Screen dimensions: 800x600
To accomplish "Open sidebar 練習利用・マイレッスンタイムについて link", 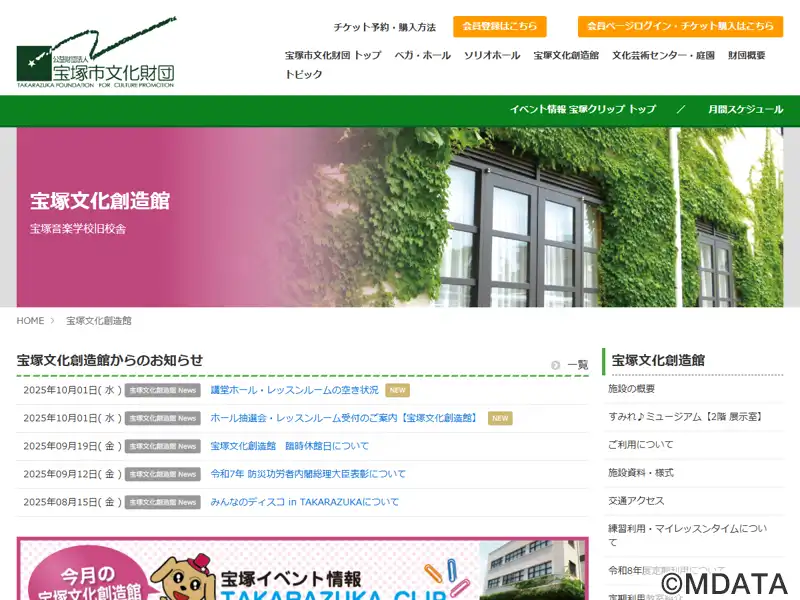I will click(x=687, y=535).
